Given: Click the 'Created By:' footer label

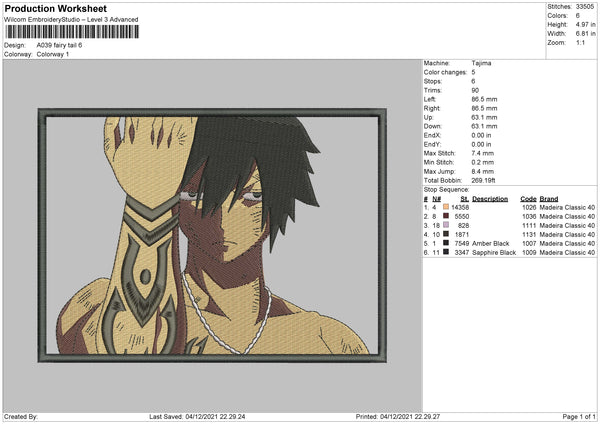Looking at the screenshot, I should click(21, 416).
